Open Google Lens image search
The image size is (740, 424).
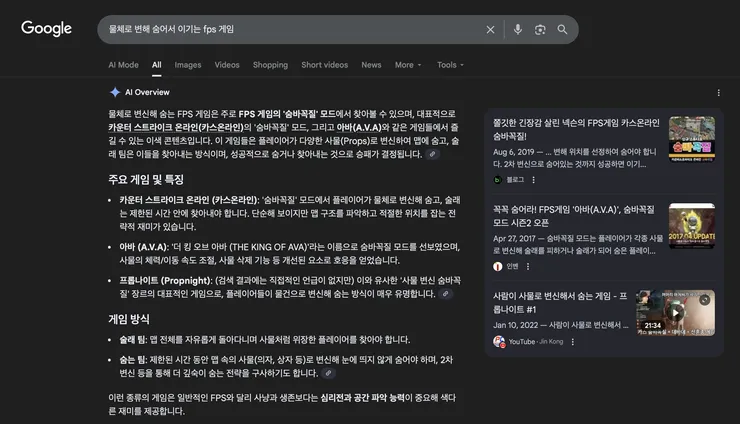(540, 29)
